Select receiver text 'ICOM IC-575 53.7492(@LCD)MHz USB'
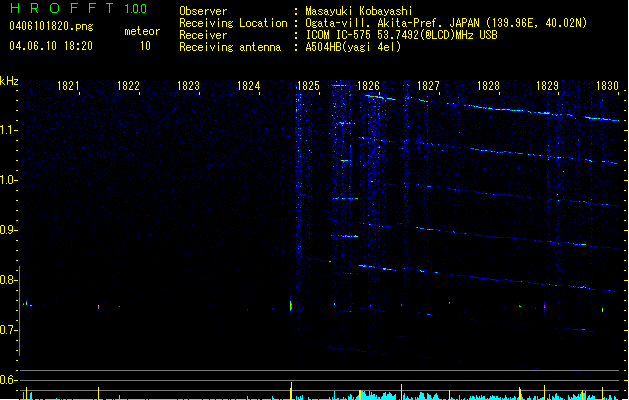 click(402, 35)
